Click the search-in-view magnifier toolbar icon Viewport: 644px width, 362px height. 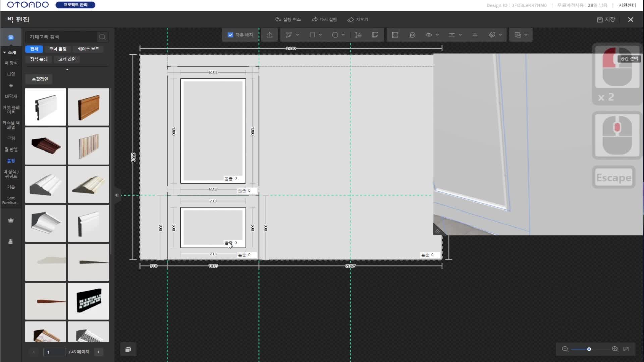(x=412, y=35)
